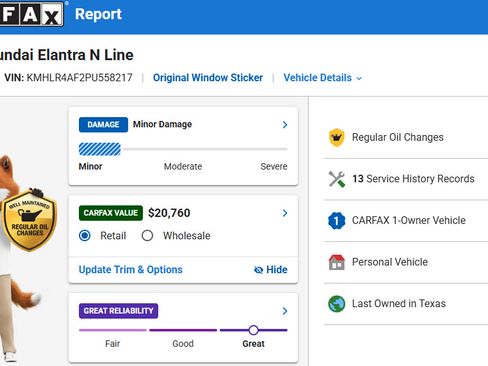Click the CARFAX logo in header

click(x=32, y=13)
